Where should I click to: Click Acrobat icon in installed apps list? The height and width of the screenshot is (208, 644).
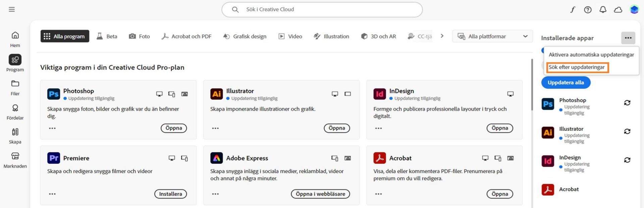(x=548, y=190)
